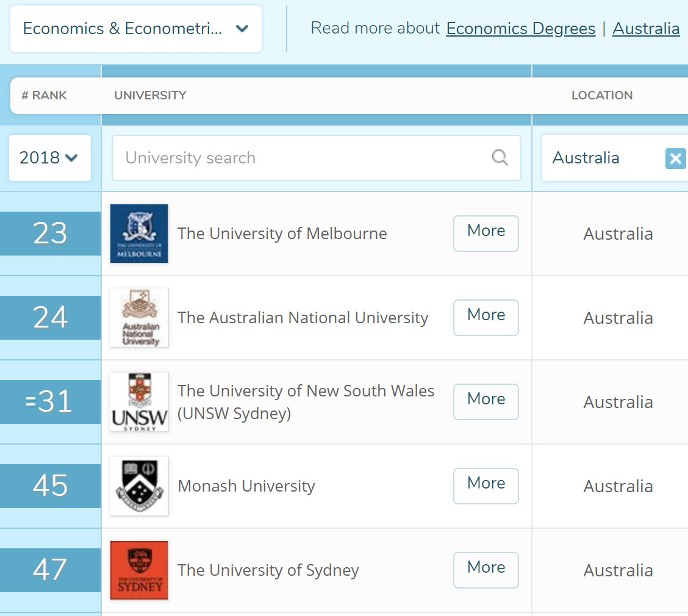Click the magnifier search icon
Screen dimensions: 688x616
[x=500, y=157]
